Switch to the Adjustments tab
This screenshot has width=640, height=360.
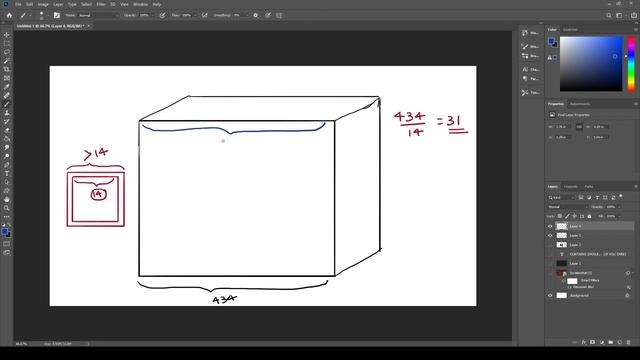click(x=580, y=104)
